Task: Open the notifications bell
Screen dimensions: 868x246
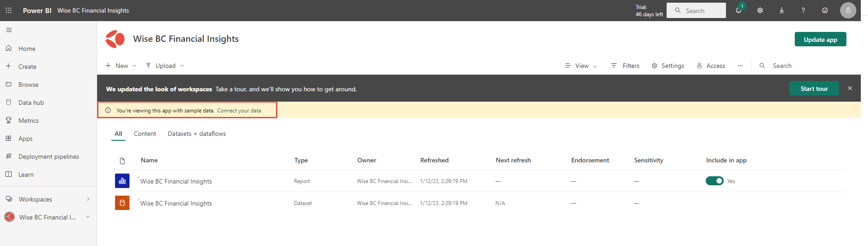Action: click(738, 10)
